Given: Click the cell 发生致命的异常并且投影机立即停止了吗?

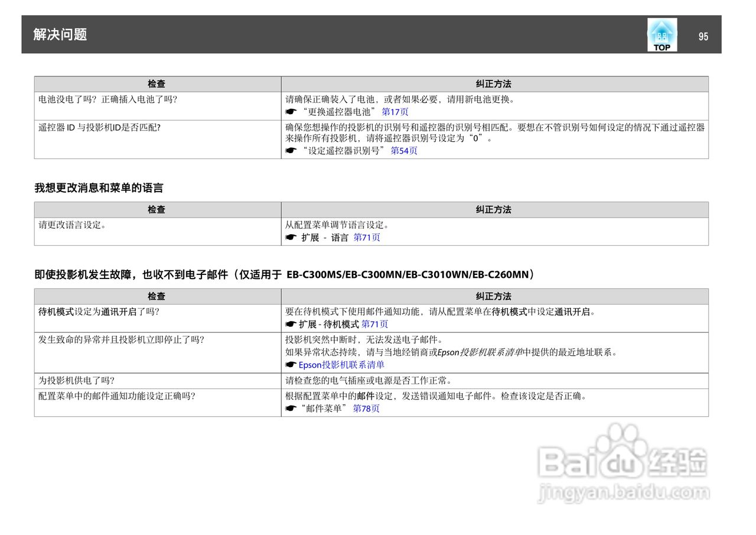Looking at the screenshot, I should point(158,353).
